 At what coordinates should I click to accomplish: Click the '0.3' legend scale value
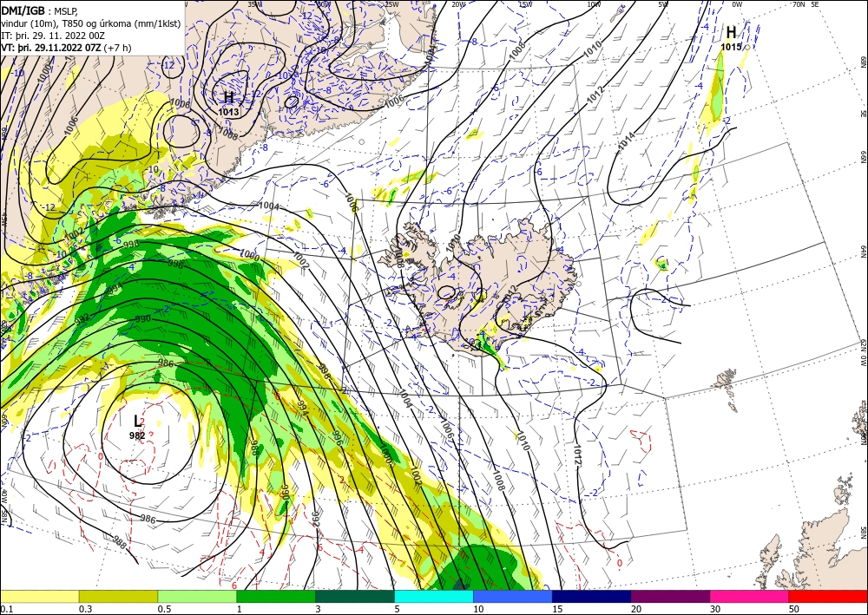[x=85, y=609]
